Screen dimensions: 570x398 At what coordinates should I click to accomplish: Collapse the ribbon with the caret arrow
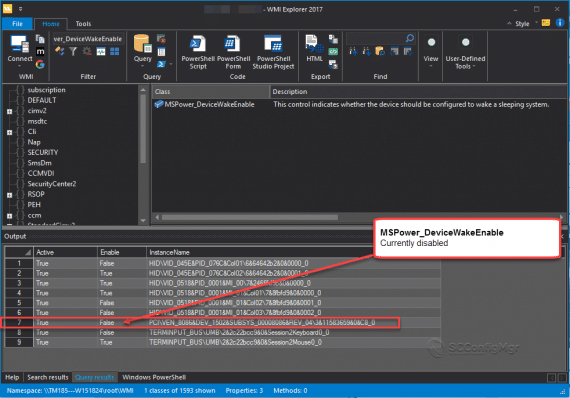click(x=509, y=24)
